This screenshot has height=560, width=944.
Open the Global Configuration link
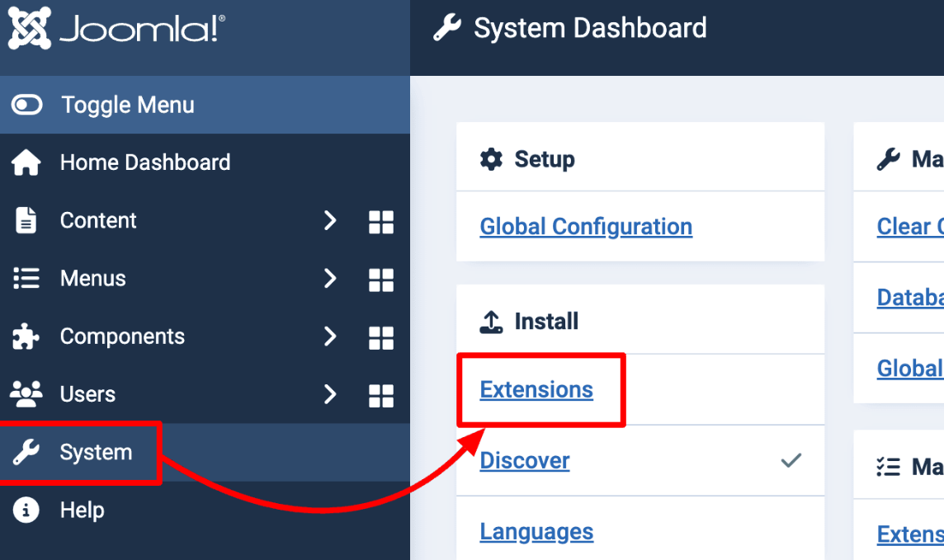[586, 227]
